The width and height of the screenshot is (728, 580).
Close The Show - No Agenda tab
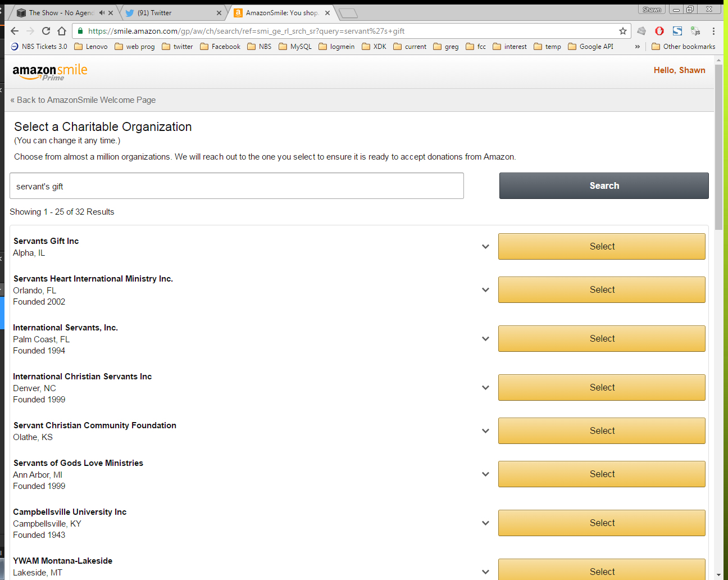111,13
